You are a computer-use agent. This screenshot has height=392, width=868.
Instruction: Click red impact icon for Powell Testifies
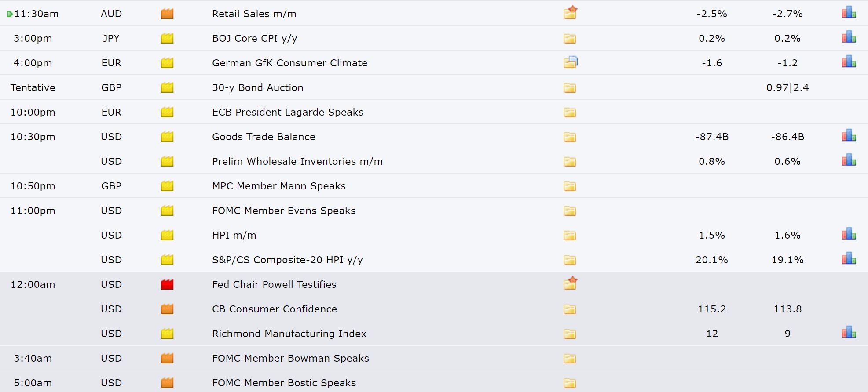[x=167, y=284]
